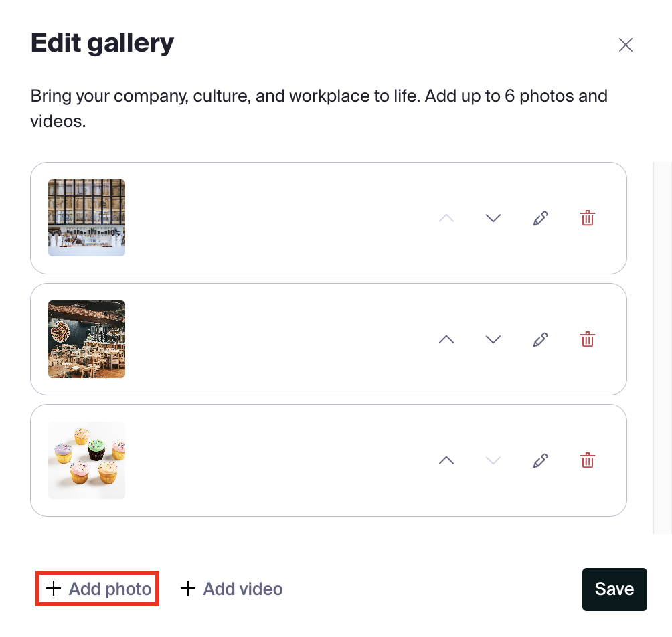Click the gallery list scrollbar

coord(662,347)
